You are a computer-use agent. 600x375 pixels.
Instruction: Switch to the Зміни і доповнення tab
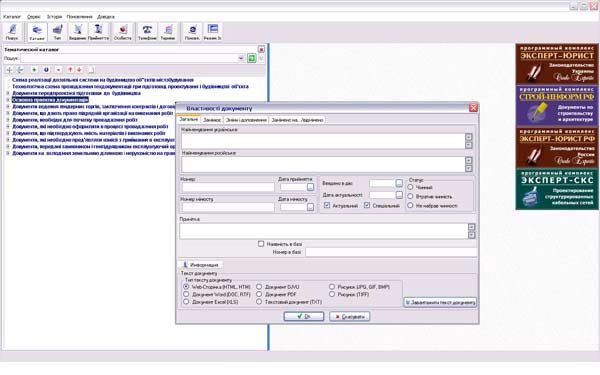click(246, 120)
